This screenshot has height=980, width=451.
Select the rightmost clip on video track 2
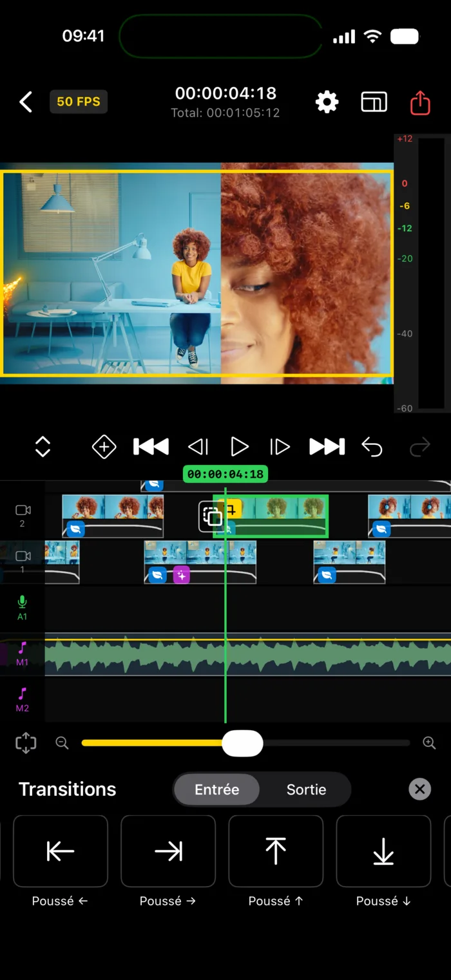409,516
